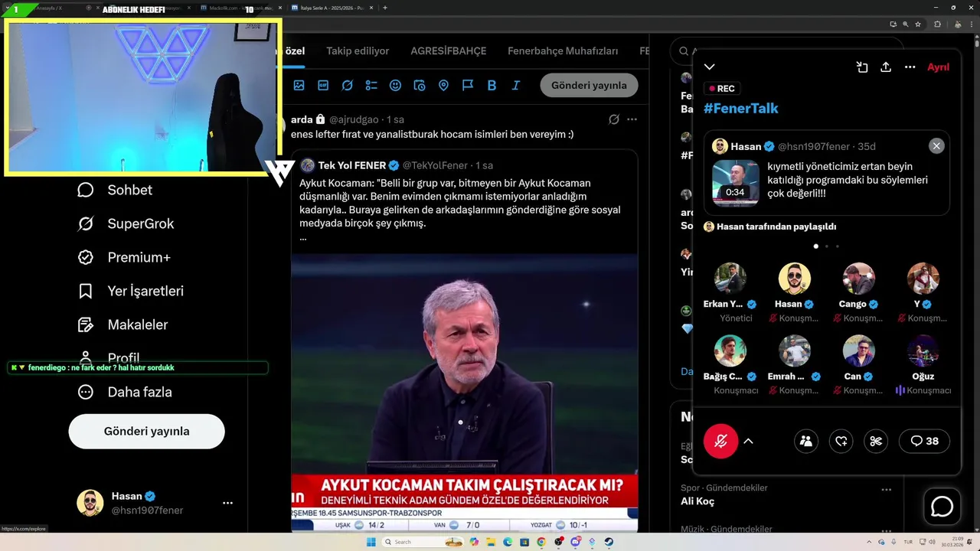Dismiss the shared Hasan post card
The width and height of the screenshot is (980, 551).
coord(936,145)
